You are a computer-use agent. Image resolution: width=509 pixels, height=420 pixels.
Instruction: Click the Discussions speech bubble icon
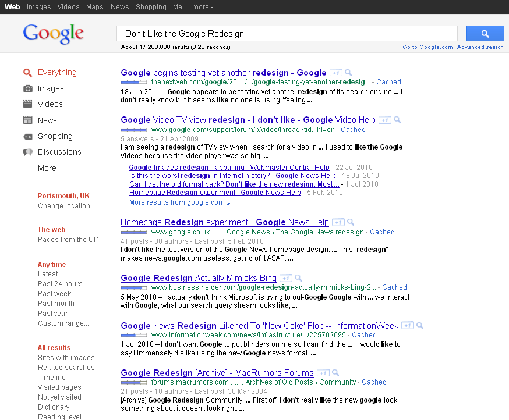[27, 152]
